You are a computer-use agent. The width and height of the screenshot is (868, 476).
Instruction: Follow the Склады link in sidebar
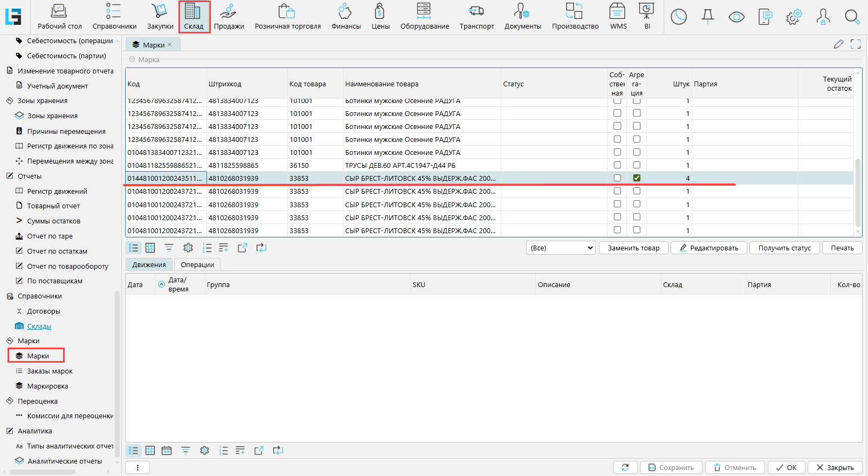(x=39, y=326)
